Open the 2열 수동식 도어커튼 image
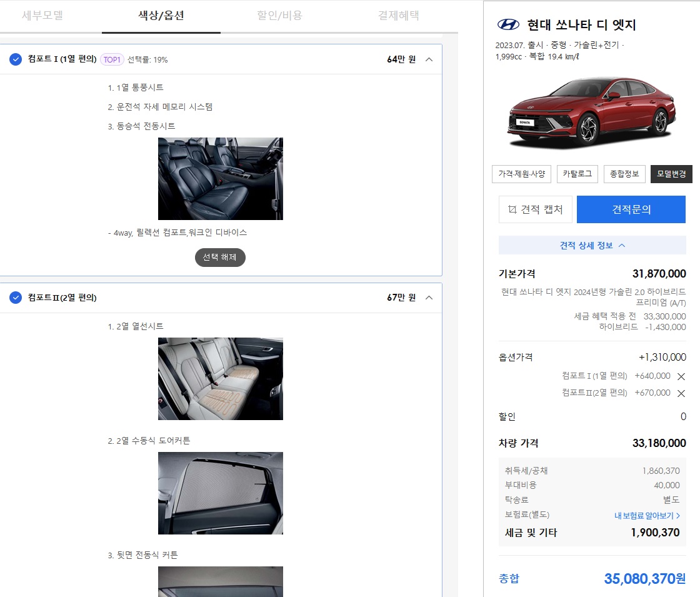The width and height of the screenshot is (700, 597). tap(221, 493)
